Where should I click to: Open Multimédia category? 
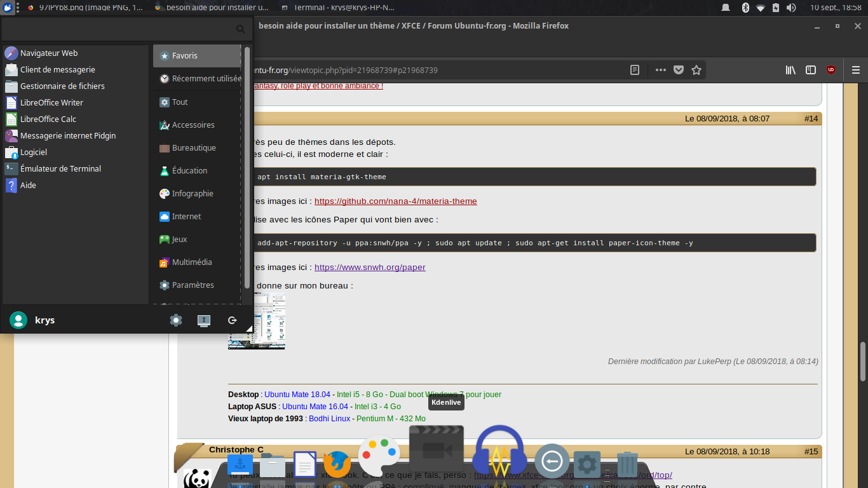tap(197, 262)
